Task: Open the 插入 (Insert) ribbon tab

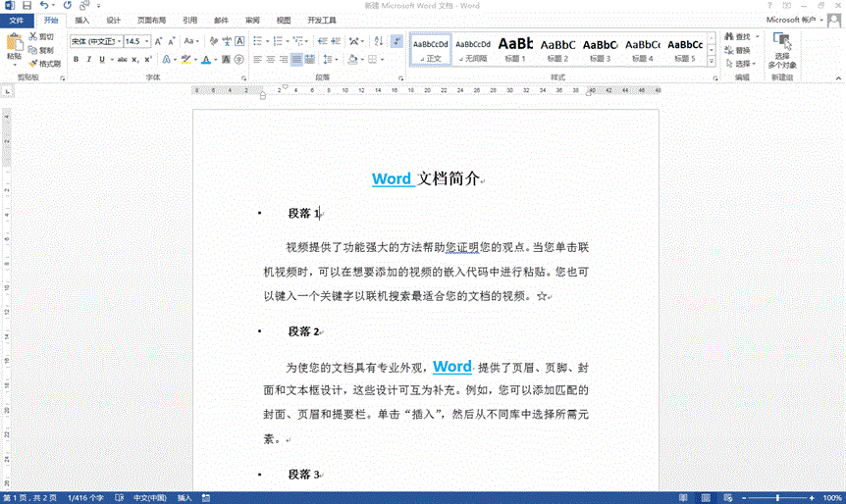Action: click(82, 20)
